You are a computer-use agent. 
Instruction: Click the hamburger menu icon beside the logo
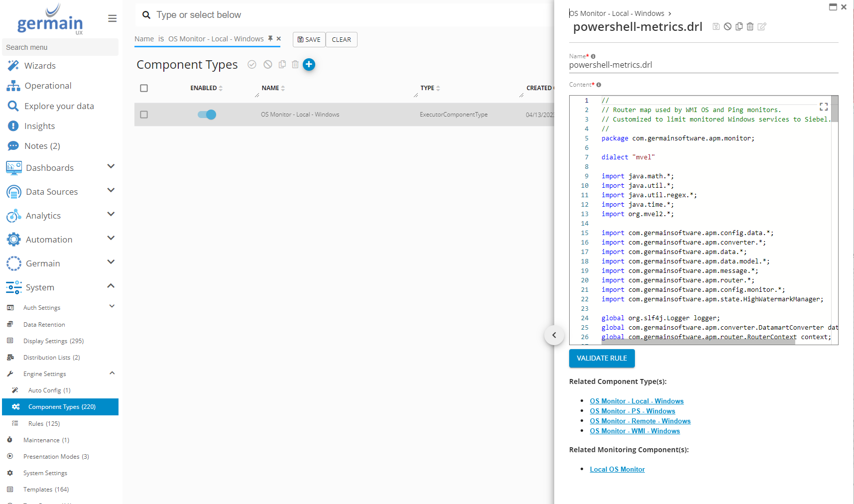point(113,18)
